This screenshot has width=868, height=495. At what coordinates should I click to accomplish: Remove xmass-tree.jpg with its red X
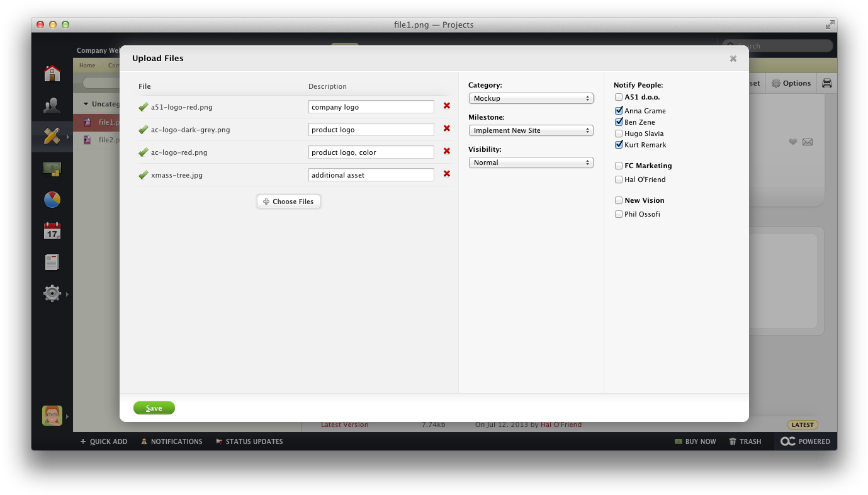point(447,174)
